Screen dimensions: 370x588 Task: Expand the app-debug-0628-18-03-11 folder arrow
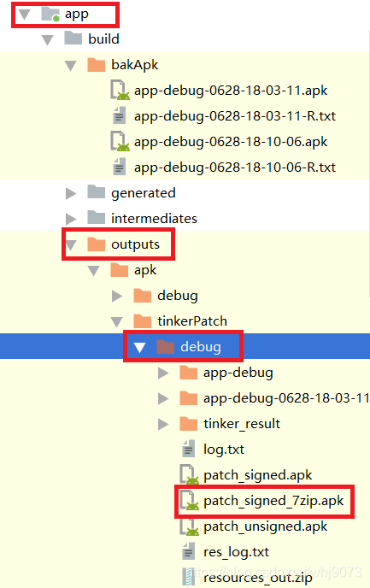point(163,398)
